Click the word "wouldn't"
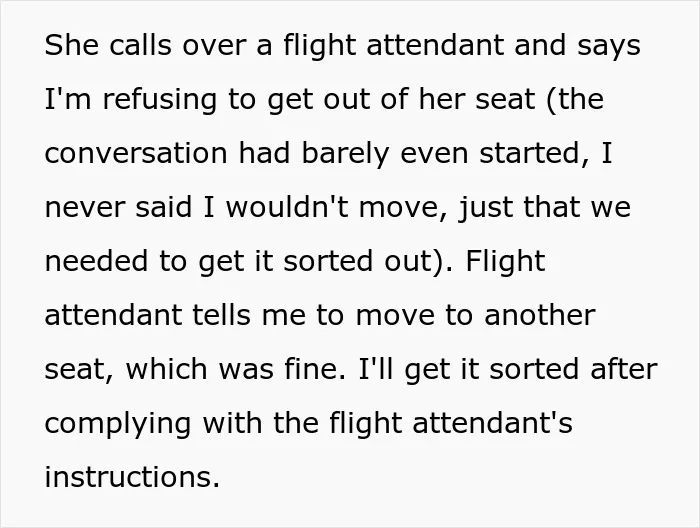The width and height of the screenshot is (700, 528). coord(287,207)
